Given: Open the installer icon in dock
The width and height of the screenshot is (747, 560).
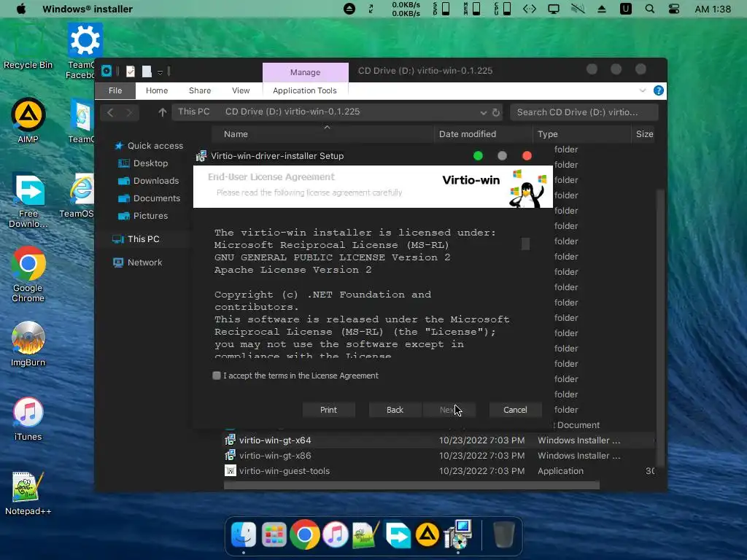Looking at the screenshot, I should pyautogui.click(x=458, y=534).
